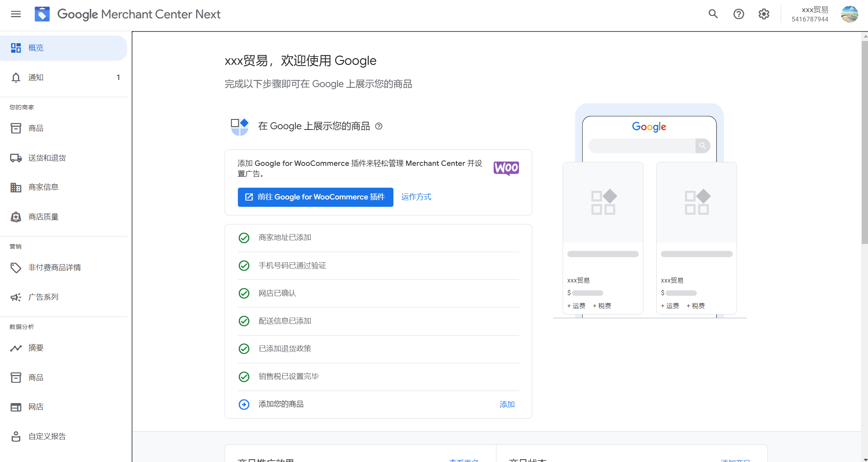Open search with the magnifier icon
The image size is (868, 462).
713,14
